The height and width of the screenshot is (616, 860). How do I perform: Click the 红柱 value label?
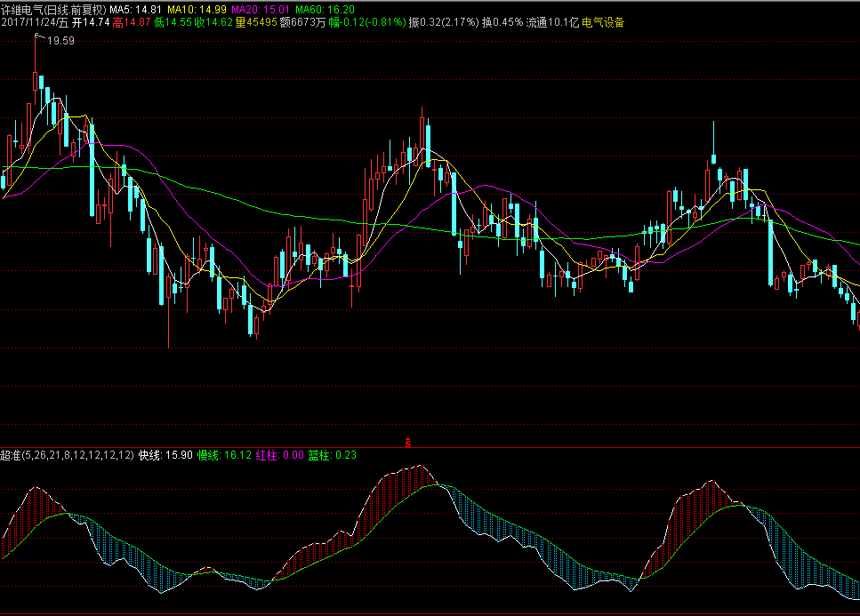click(x=279, y=455)
